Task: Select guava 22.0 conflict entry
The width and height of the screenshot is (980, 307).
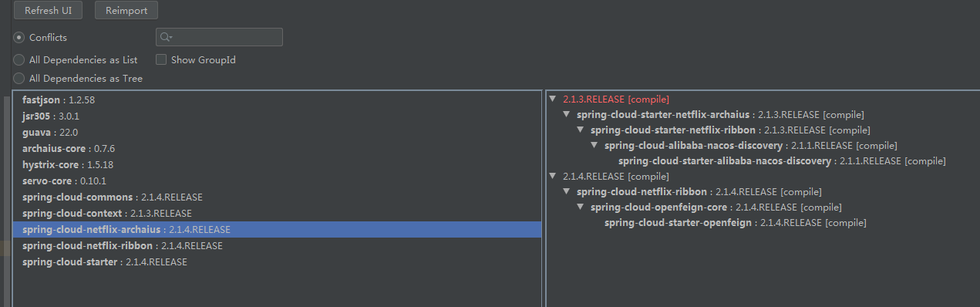Action: 277,132
